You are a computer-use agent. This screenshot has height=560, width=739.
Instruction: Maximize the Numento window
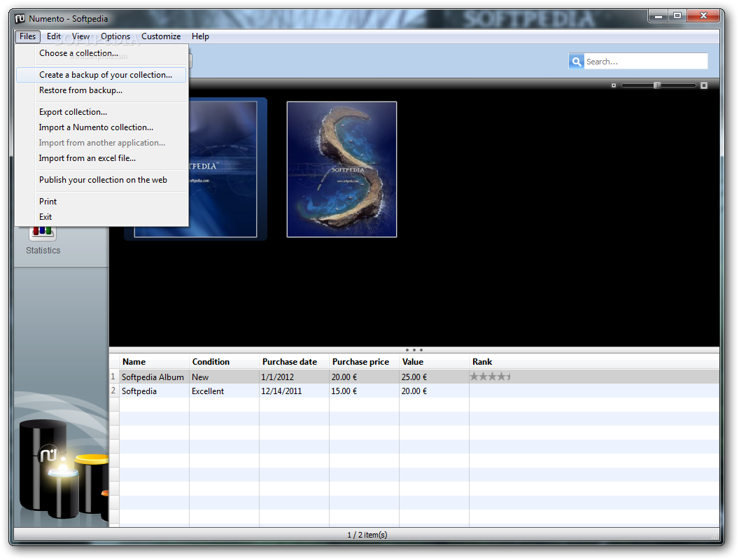click(x=677, y=16)
